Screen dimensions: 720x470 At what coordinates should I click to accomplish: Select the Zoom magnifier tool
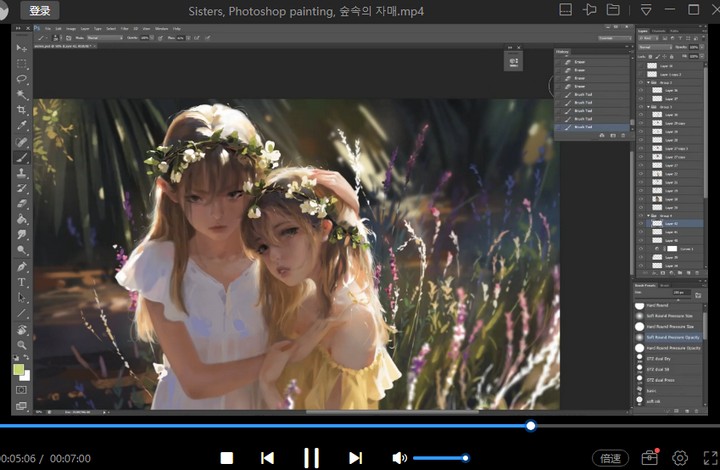click(x=21, y=345)
